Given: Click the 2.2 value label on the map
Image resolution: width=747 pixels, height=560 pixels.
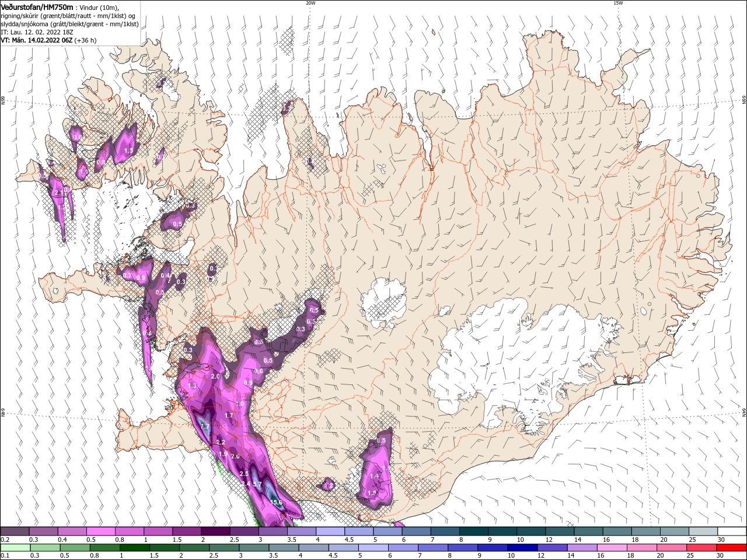Looking at the screenshot, I should click(x=221, y=442).
